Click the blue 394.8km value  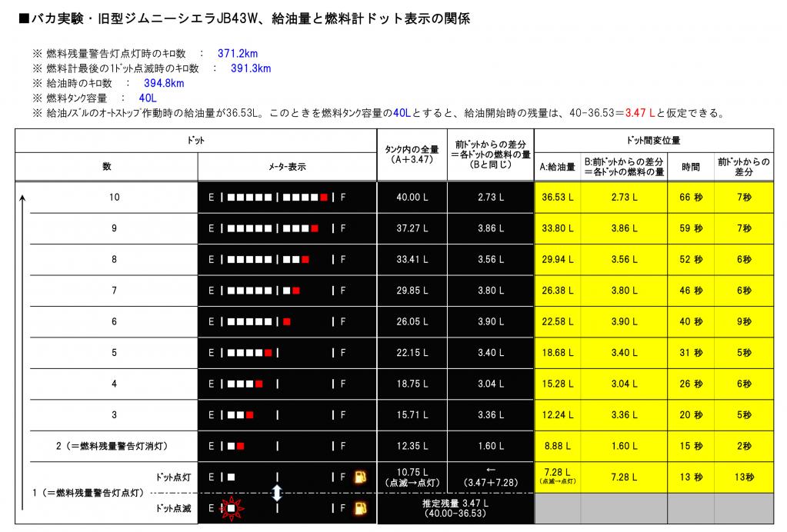[164, 83]
